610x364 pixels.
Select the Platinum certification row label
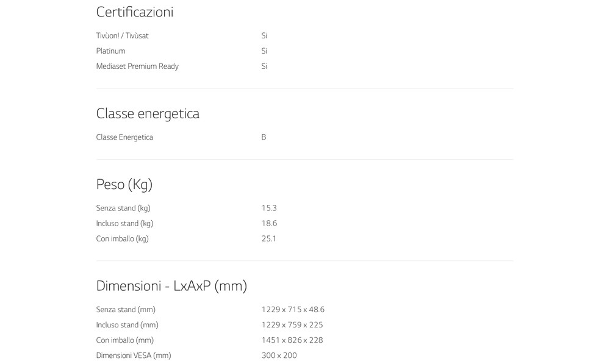[110, 51]
